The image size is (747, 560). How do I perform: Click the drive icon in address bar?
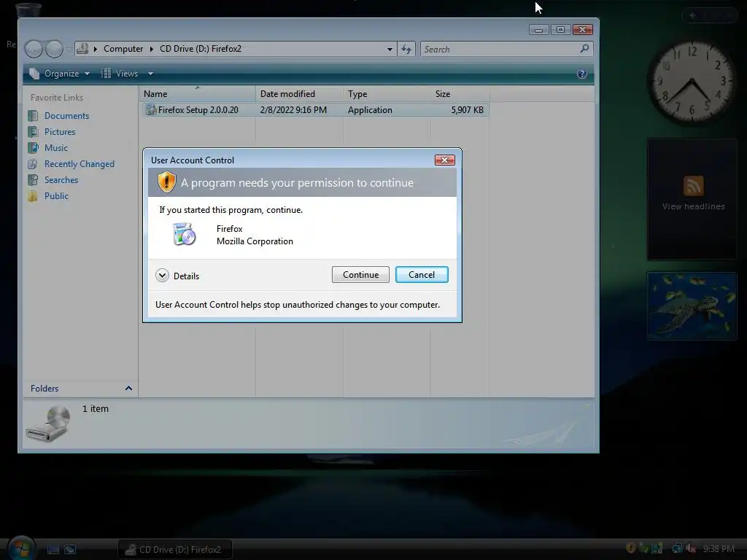[83, 49]
